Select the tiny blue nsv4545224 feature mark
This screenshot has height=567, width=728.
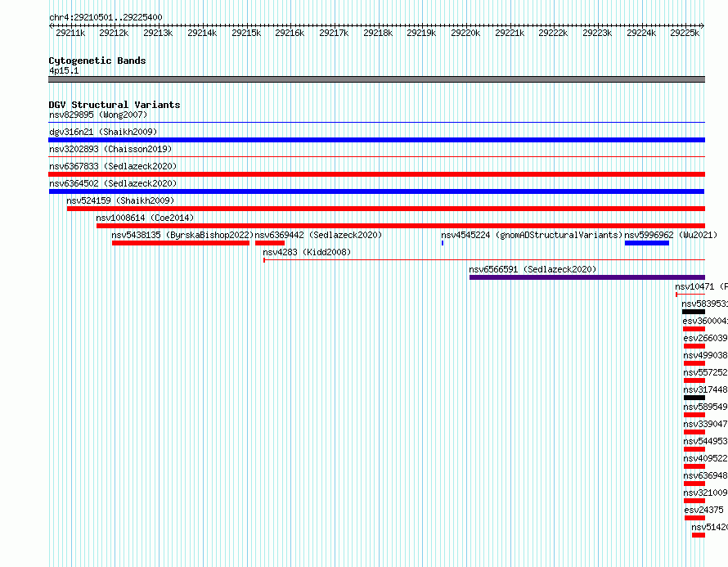pos(443,243)
